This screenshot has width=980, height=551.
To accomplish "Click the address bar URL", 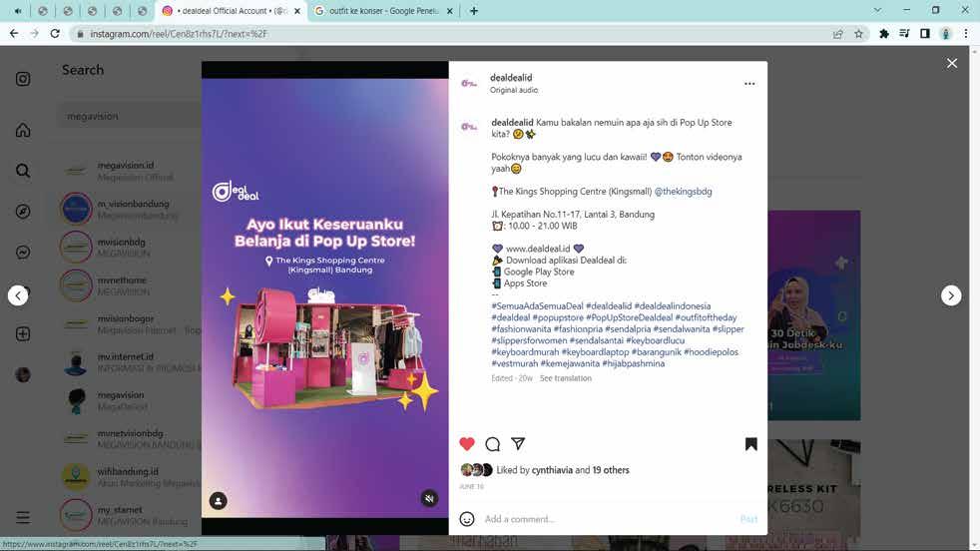I will point(179,34).
